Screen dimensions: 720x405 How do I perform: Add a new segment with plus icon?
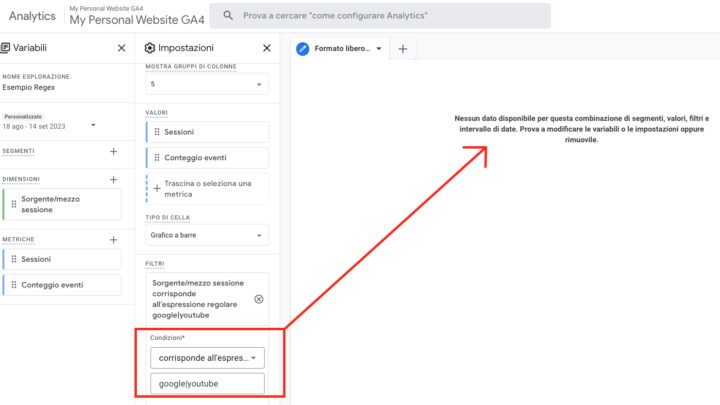click(113, 152)
